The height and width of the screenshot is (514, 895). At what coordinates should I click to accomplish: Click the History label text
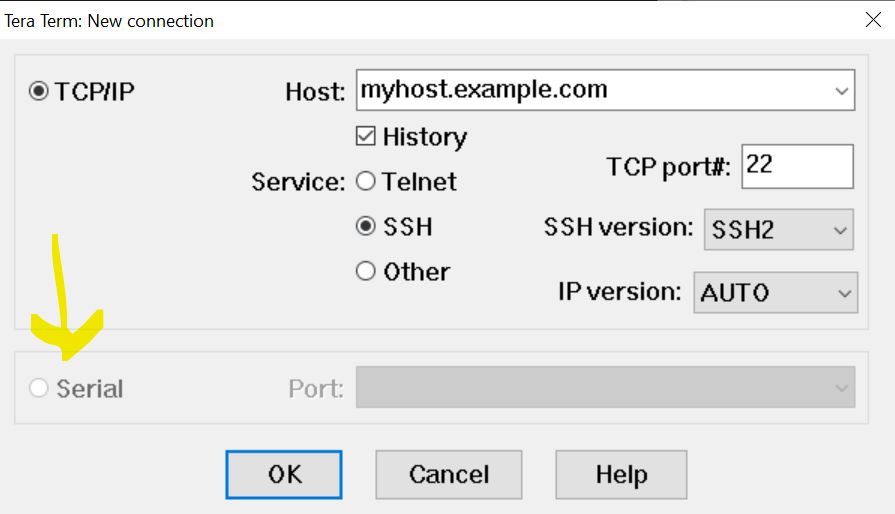click(x=425, y=137)
